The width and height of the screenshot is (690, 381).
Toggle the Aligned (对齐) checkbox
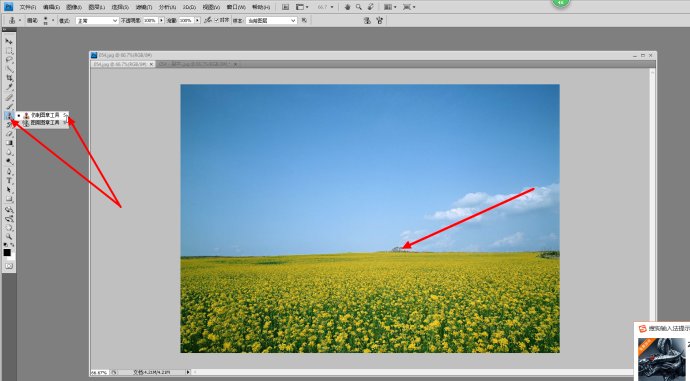(217, 20)
